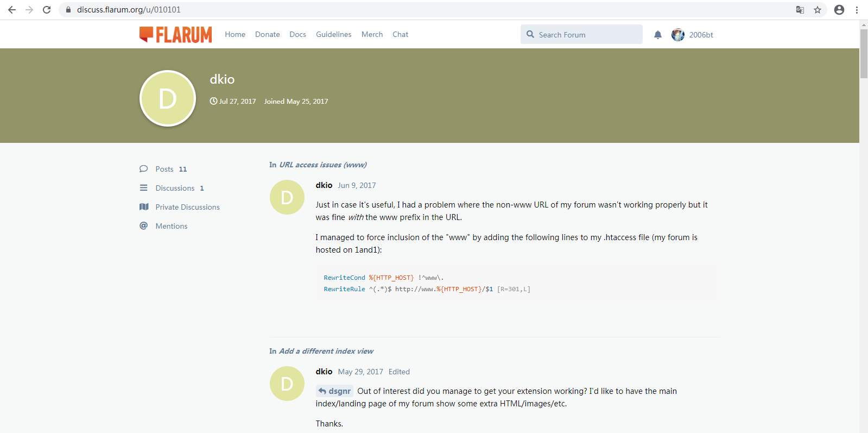Open the Home nav link
This screenshot has height=433, width=868.
235,34
